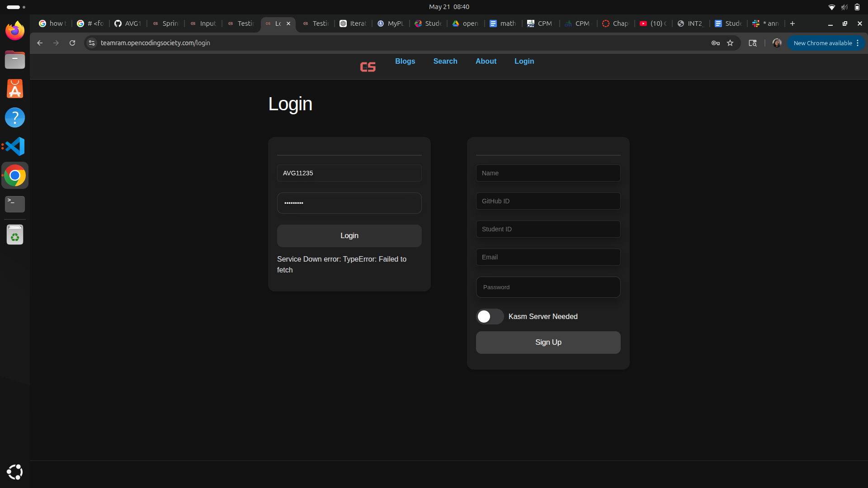The image size is (868, 488).
Task: Click the Student ID field
Action: pos(548,229)
